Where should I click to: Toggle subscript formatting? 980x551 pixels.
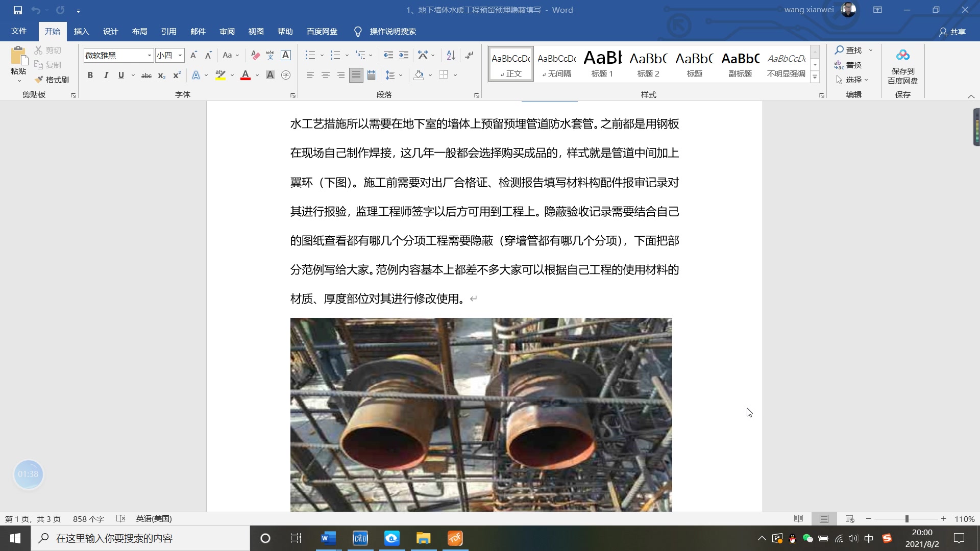click(161, 76)
